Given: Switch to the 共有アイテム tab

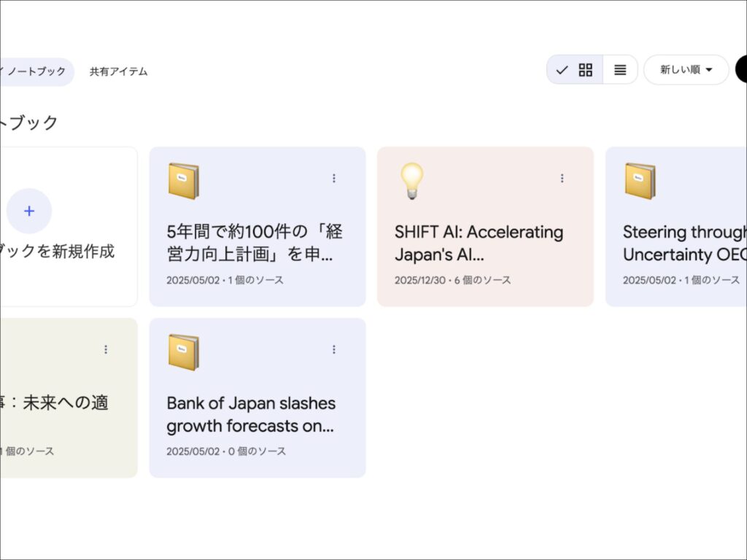Looking at the screenshot, I should pos(117,71).
